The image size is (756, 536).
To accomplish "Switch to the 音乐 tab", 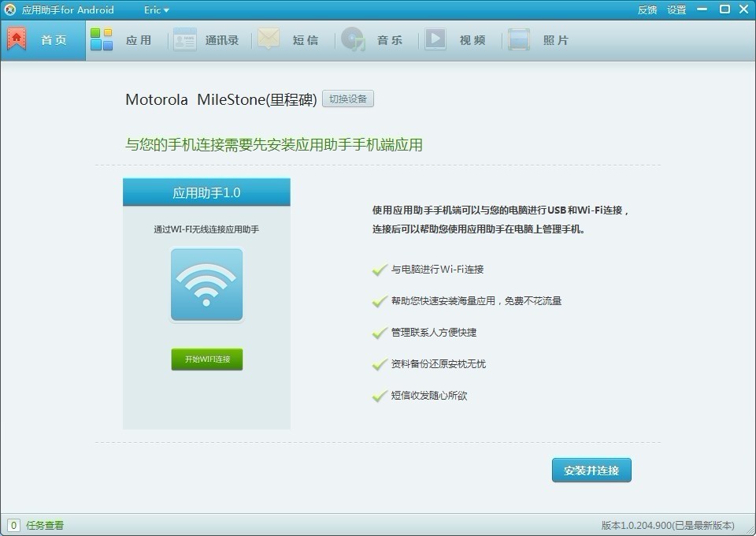I will (390, 40).
